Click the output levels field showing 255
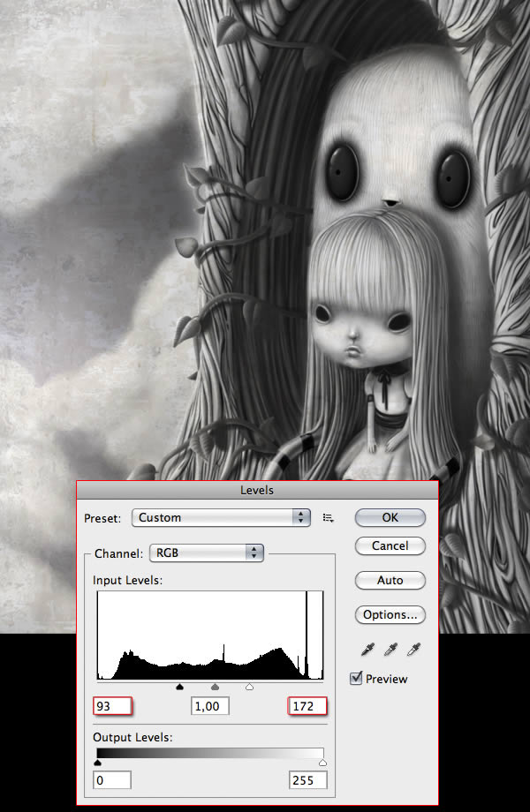 307,780
